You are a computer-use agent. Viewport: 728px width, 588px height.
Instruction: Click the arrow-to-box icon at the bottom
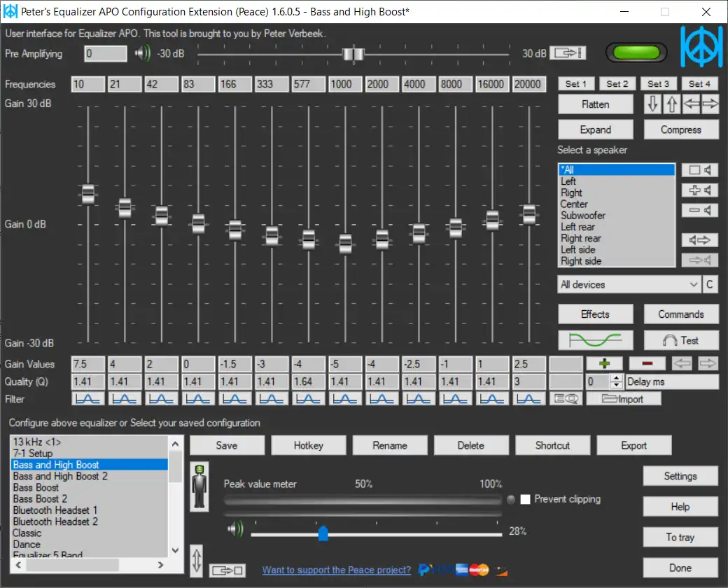pyautogui.click(x=227, y=570)
